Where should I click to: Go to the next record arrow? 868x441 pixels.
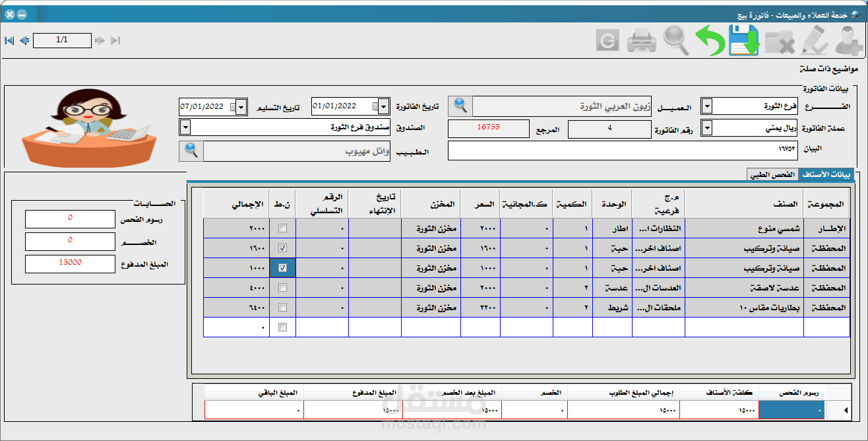pyautogui.click(x=100, y=40)
